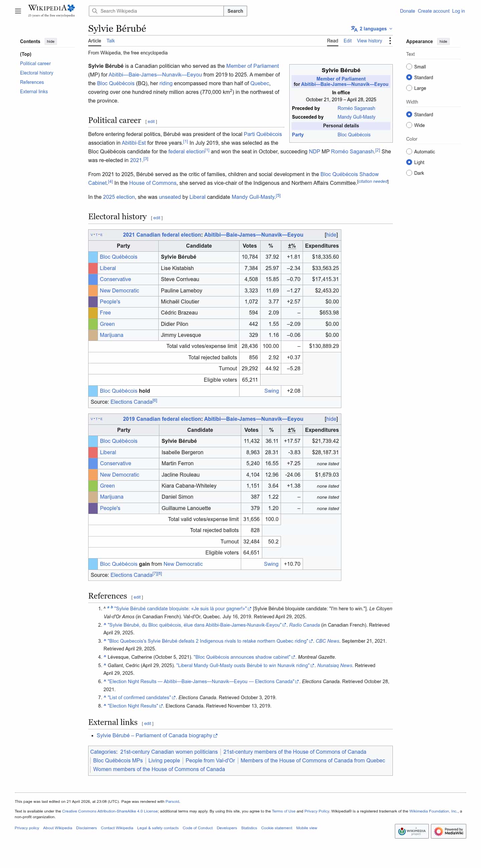Open the Edit tab

point(347,41)
